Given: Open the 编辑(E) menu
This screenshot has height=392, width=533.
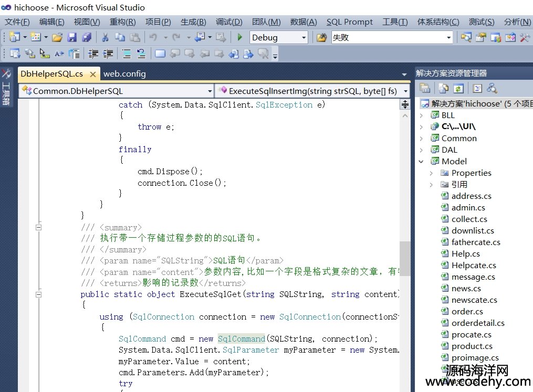Looking at the screenshot, I should point(51,22).
